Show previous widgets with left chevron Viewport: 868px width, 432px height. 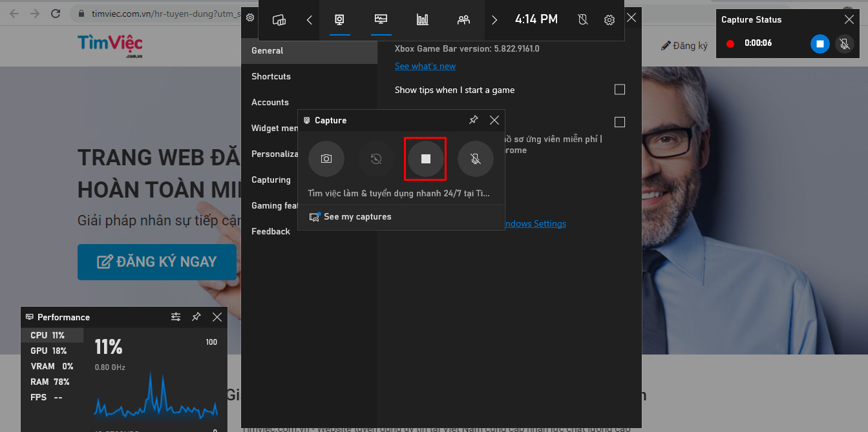pos(310,20)
